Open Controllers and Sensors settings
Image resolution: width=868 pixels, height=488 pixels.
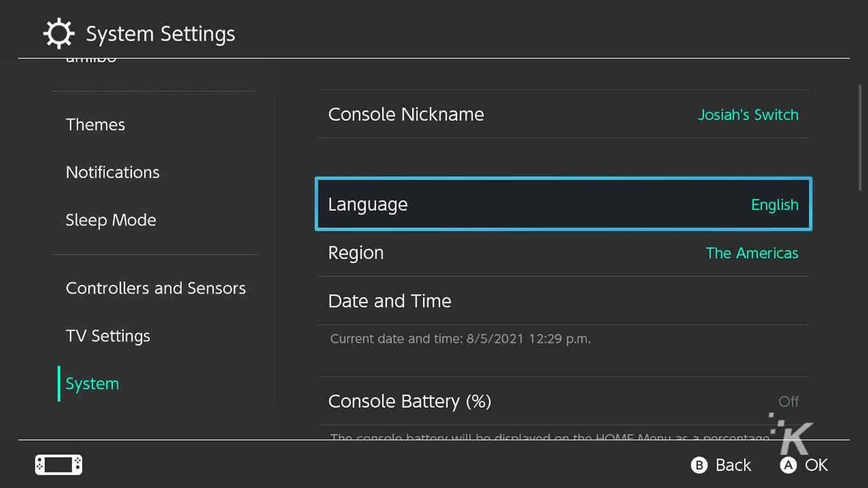point(156,288)
